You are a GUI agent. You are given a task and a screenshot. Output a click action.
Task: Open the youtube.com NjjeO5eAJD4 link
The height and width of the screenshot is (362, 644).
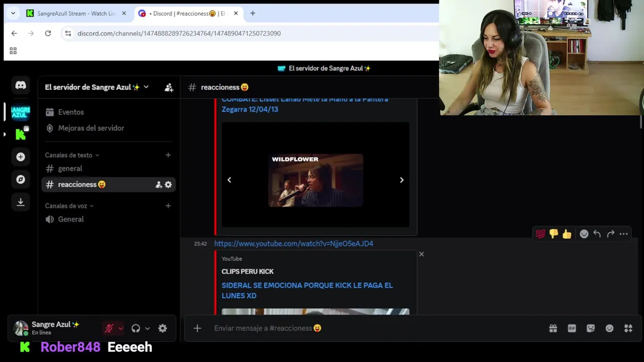point(293,243)
